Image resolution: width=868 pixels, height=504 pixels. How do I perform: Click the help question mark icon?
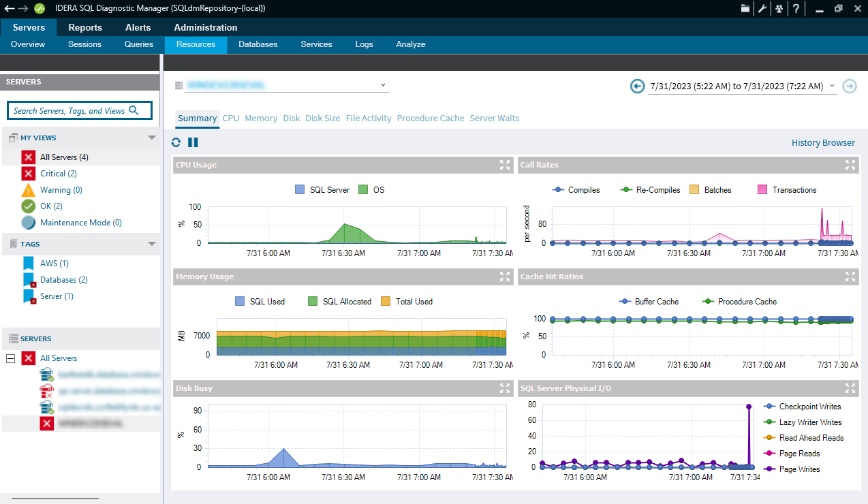(x=795, y=9)
